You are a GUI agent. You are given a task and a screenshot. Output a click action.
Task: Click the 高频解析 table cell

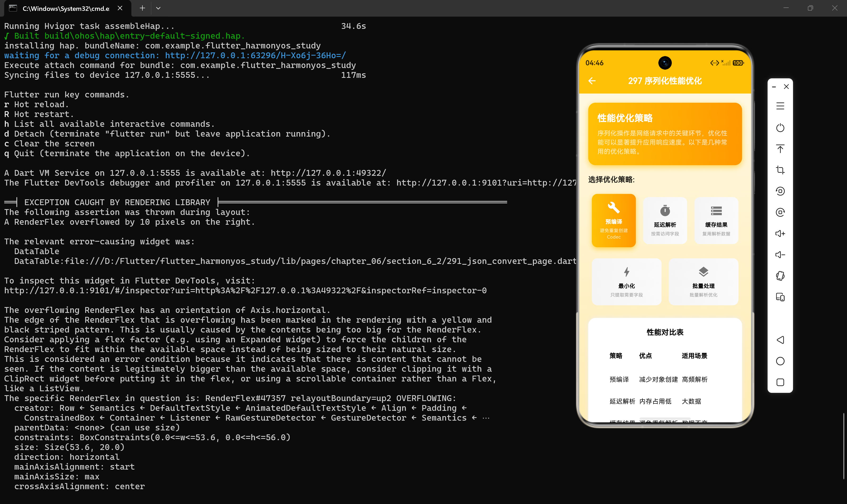click(x=695, y=379)
